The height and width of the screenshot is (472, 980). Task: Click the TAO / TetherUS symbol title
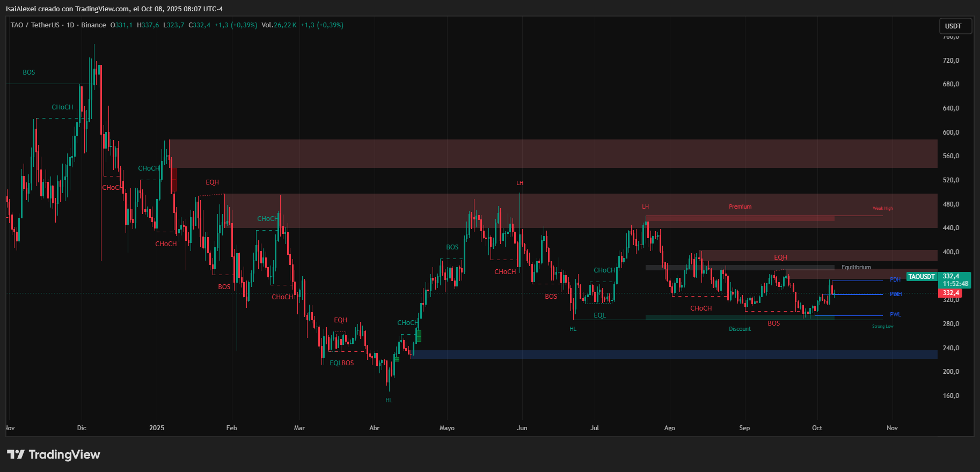click(x=35, y=25)
